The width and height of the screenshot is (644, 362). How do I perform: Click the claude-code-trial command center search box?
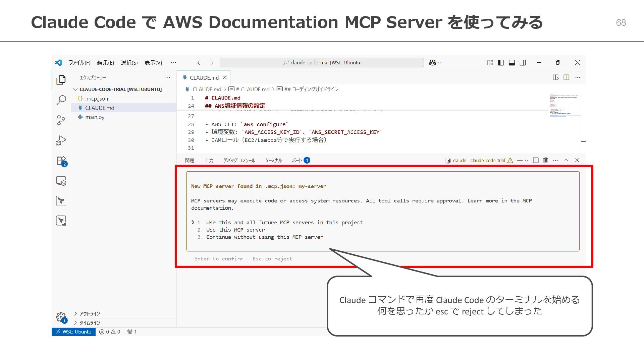[322, 63]
